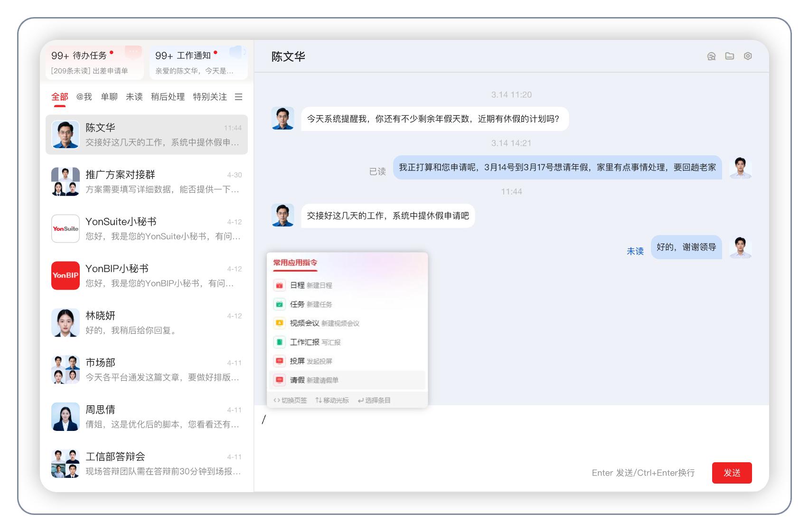This screenshot has height=532, width=809.
Task: Open the 推广方案对接群 conversation
Action: 147,182
